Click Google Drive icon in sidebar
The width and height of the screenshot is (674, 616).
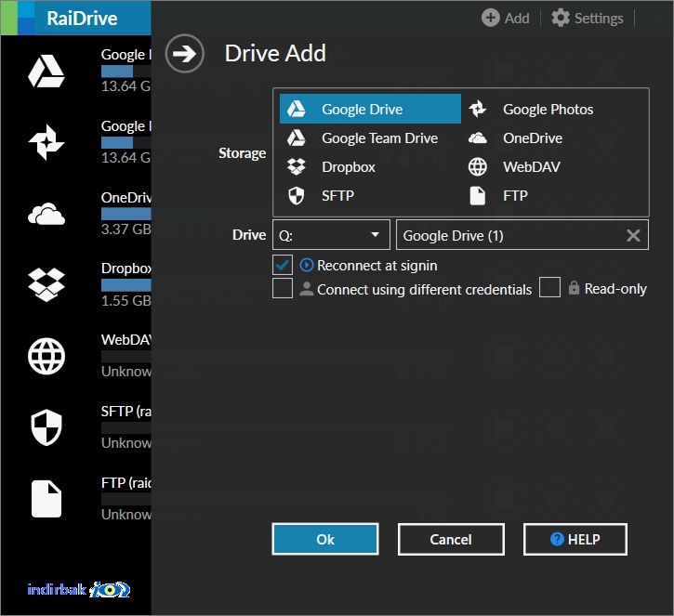coord(46,71)
